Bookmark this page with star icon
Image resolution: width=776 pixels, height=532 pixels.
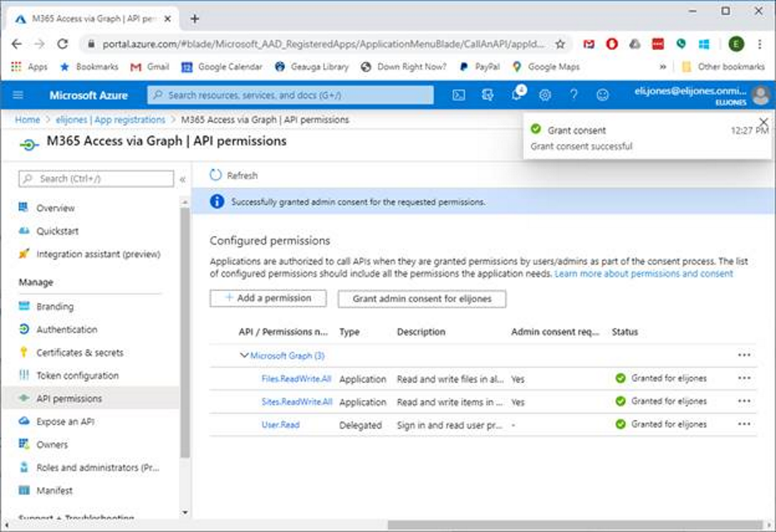coord(560,44)
